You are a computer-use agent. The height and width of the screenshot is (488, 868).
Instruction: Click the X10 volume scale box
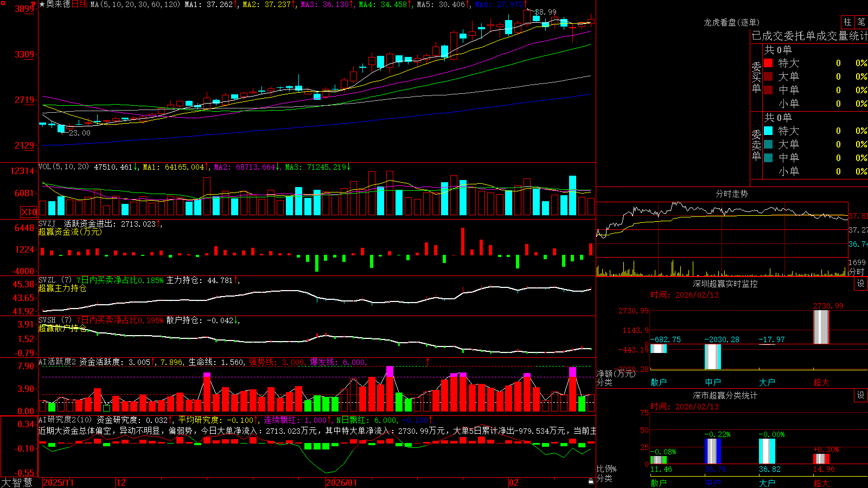(x=29, y=212)
